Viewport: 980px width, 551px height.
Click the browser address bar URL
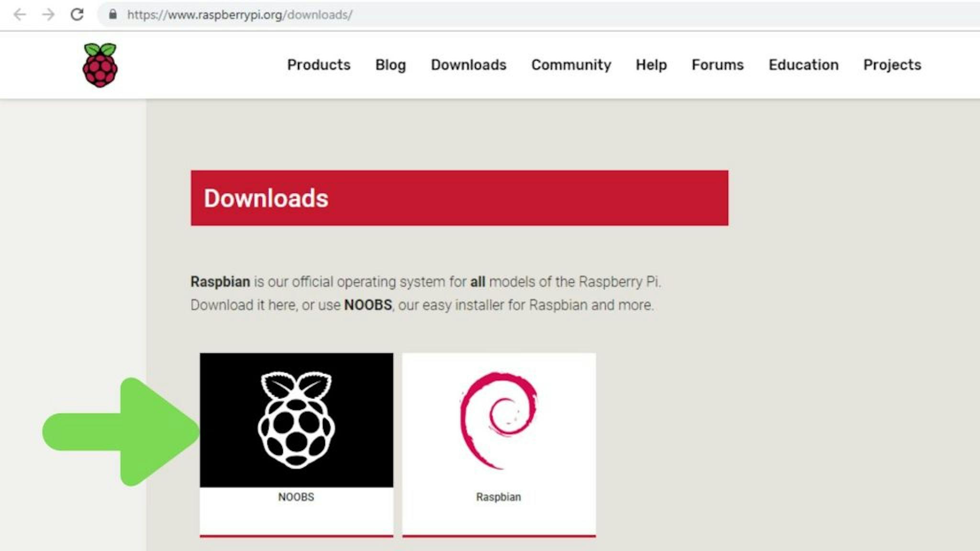(x=240, y=15)
